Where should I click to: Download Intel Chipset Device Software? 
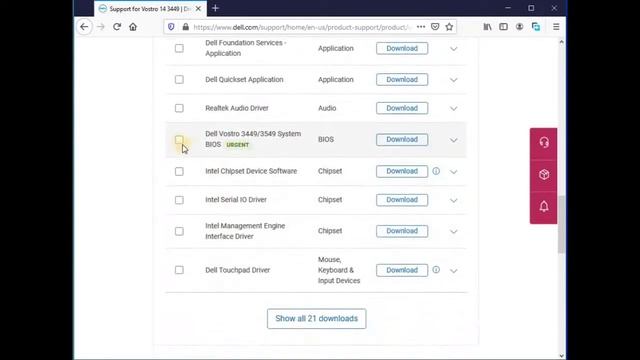click(402, 171)
